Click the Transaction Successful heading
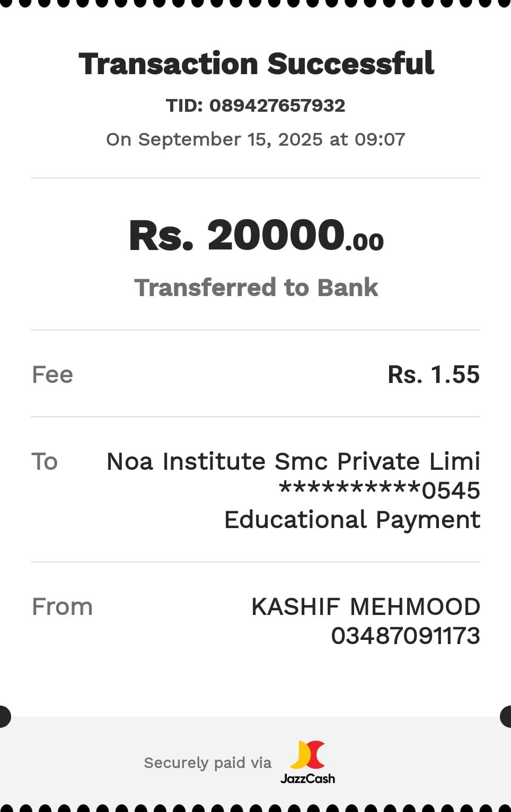Viewport: 511px width, 812px height. pos(256,64)
